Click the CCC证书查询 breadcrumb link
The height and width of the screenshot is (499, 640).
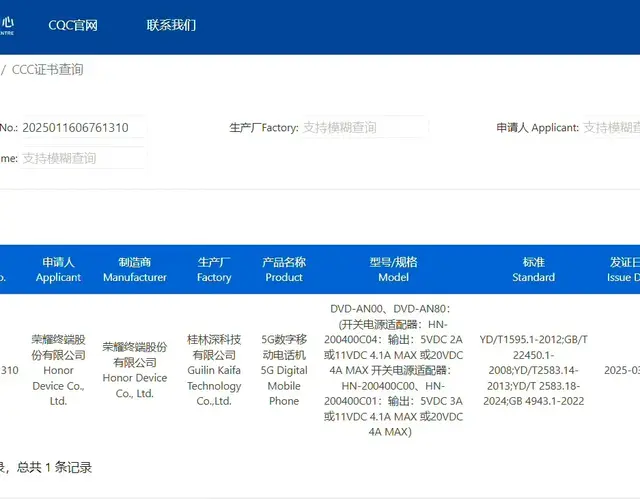[47, 70]
